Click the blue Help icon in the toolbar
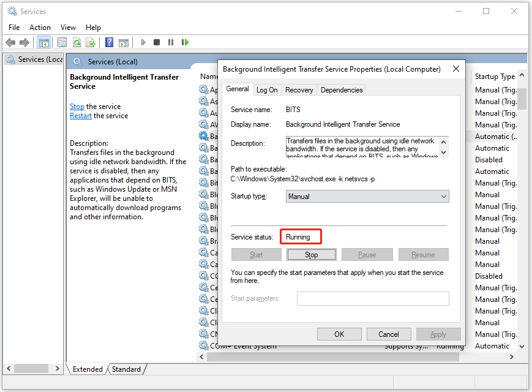Image resolution: width=532 pixels, height=392 pixels. [x=109, y=42]
